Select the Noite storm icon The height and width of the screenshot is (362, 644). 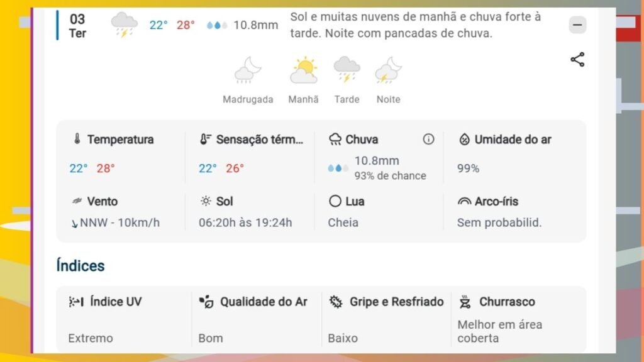[388, 70]
